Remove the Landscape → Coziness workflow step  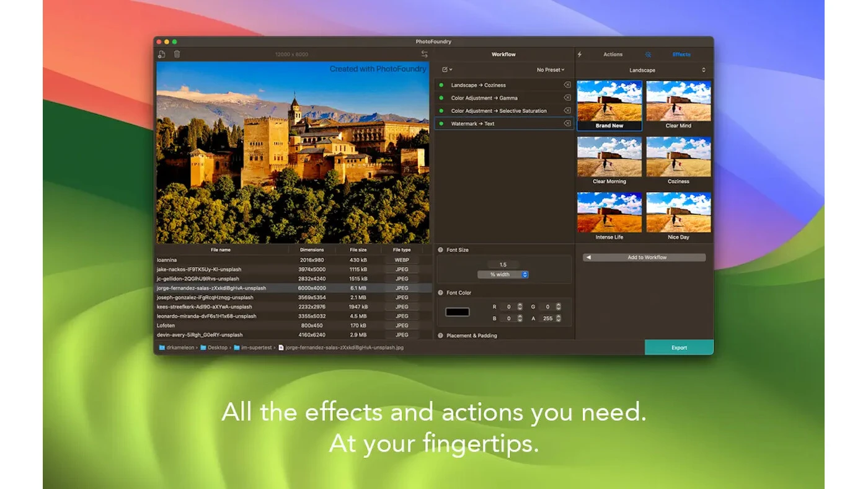pyautogui.click(x=567, y=85)
